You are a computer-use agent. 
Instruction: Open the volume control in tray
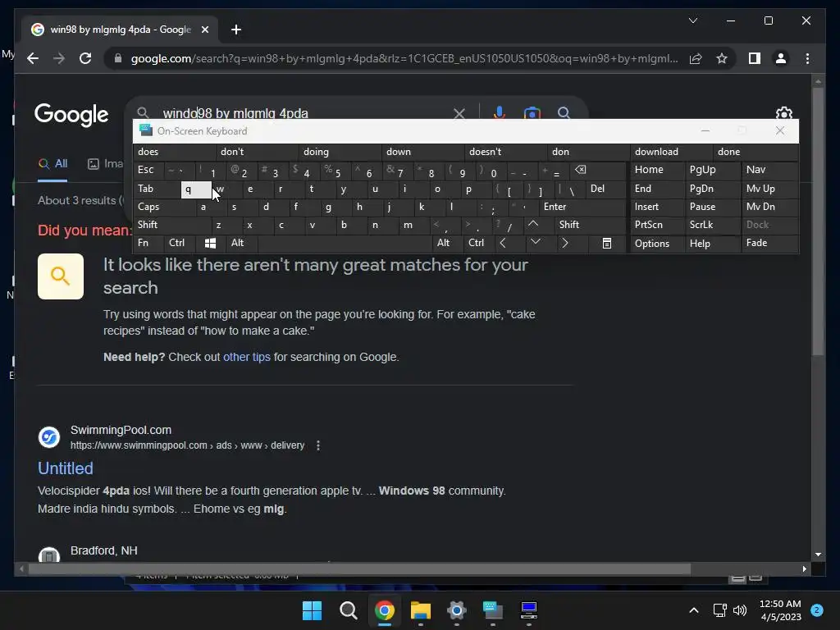[x=740, y=610]
